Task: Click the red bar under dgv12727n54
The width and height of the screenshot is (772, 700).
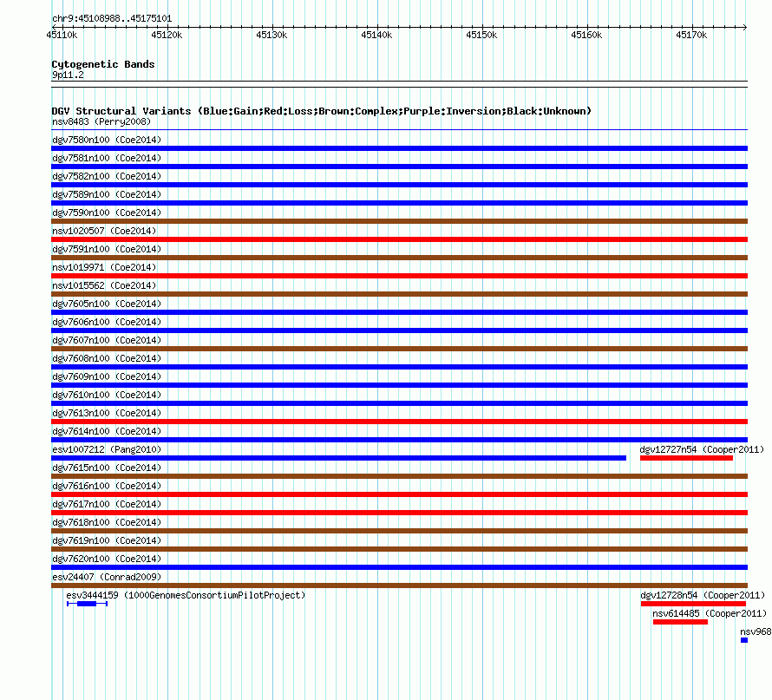Action: (686, 458)
